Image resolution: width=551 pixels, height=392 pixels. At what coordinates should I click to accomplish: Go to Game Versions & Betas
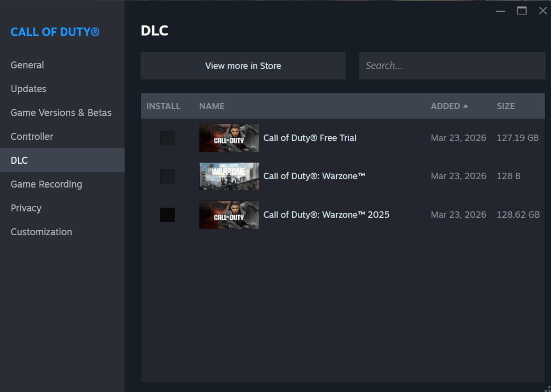(61, 113)
